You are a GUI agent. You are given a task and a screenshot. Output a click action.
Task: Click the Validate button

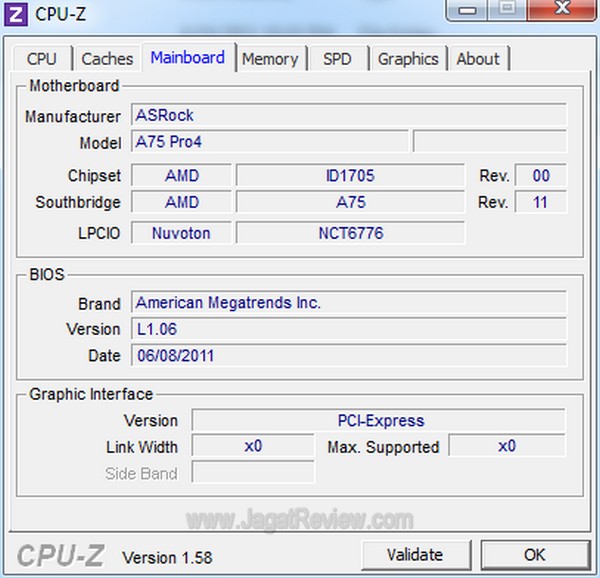416,555
